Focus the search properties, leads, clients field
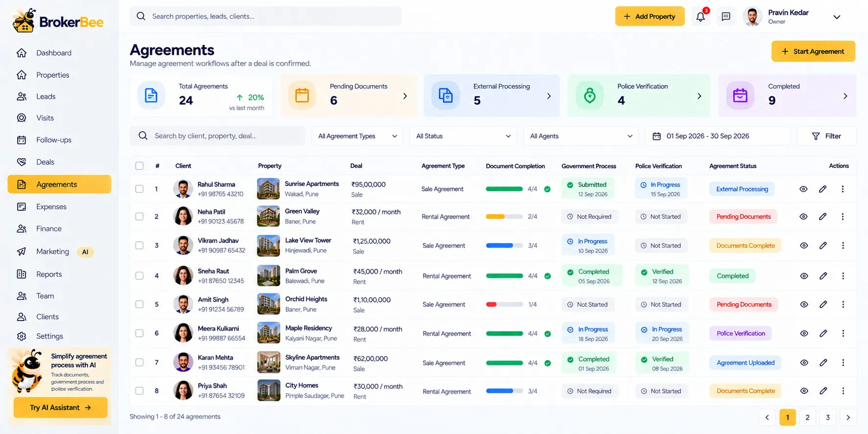The image size is (868, 434). pyautogui.click(x=266, y=16)
